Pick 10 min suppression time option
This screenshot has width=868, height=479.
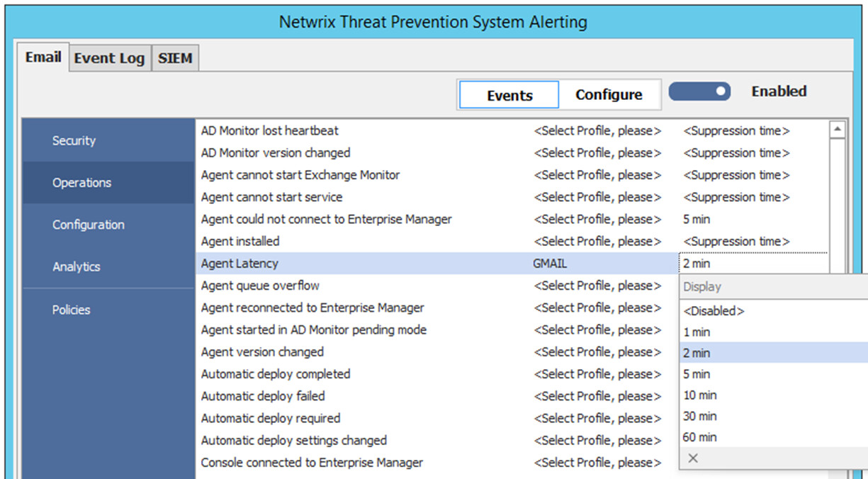click(700, 395)
